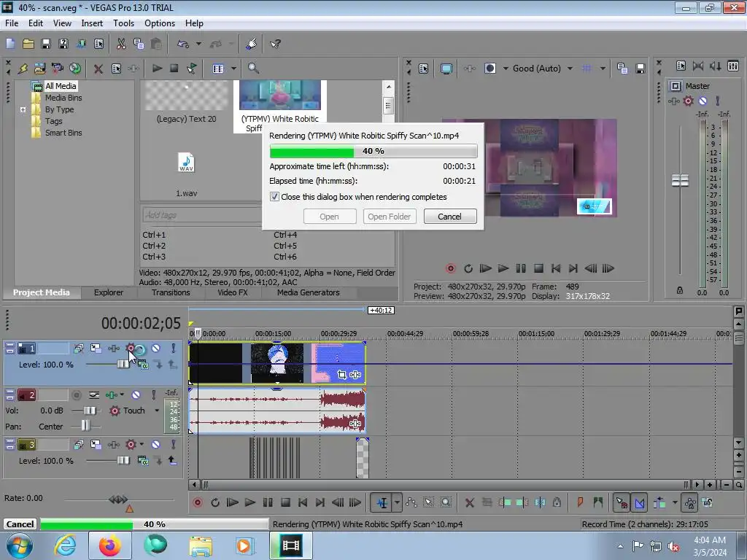Click the Remove selected media X icon

[98, 69]
